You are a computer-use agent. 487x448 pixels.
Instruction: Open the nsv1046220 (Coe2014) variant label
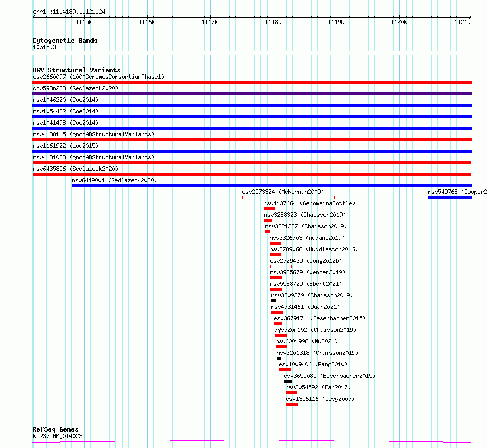66,100
